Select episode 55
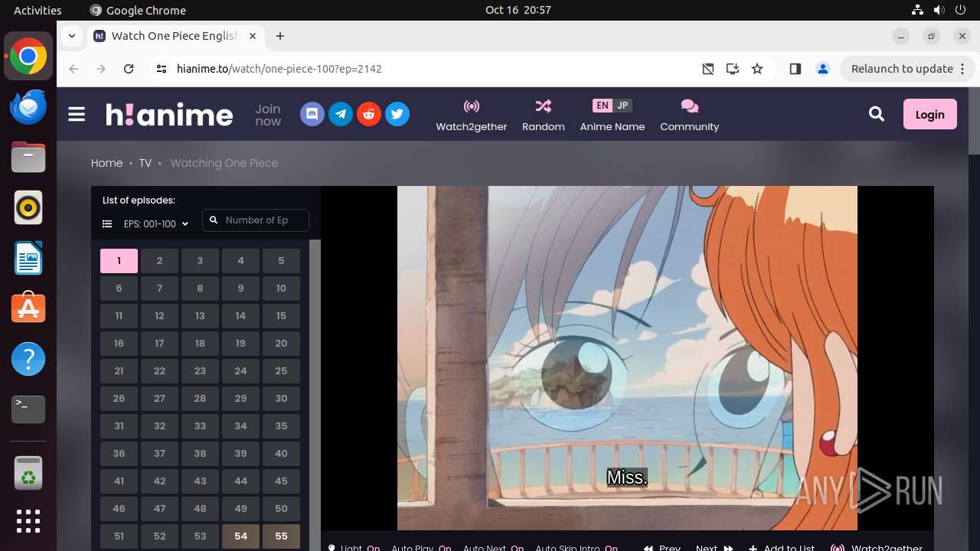Image resolution: width=980 pixels, height=551 pixels. 281,536
